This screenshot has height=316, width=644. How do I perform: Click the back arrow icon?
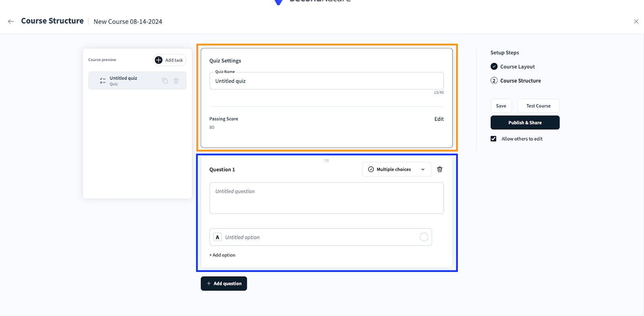click(x=11, y=21)
